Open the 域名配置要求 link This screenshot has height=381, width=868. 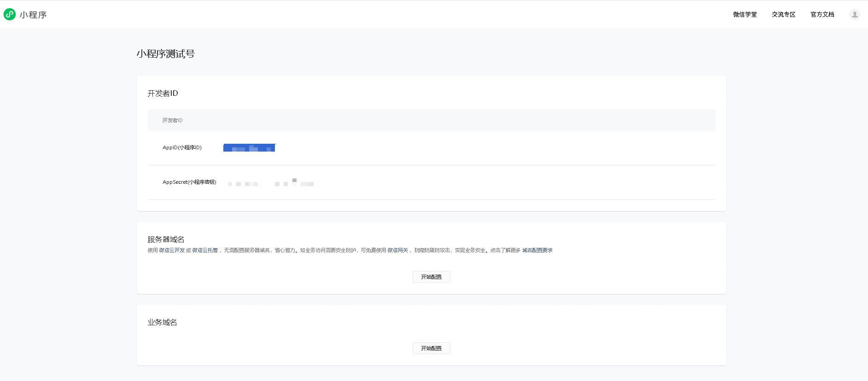537,250
